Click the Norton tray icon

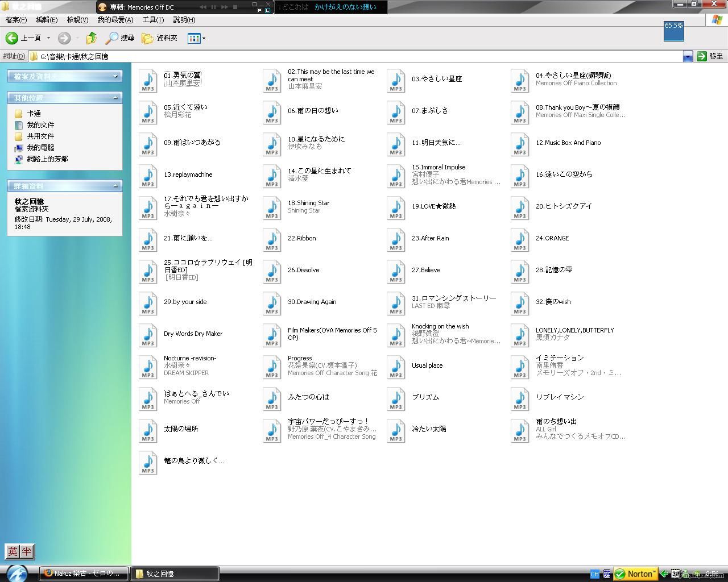pos(636,574)
